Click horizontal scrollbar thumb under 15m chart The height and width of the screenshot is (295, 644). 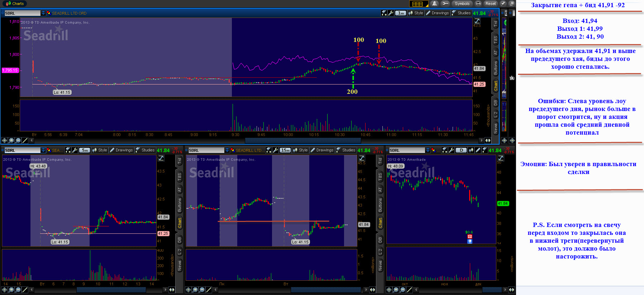325,290
